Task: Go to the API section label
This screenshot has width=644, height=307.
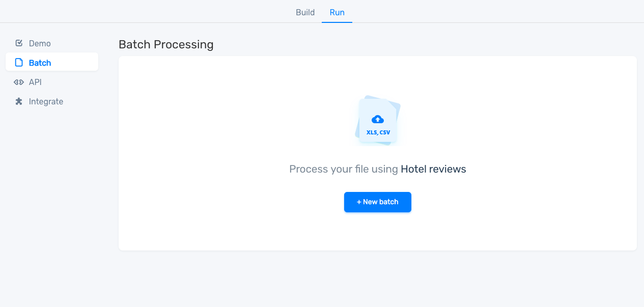Action: click(x=35, y=82)
